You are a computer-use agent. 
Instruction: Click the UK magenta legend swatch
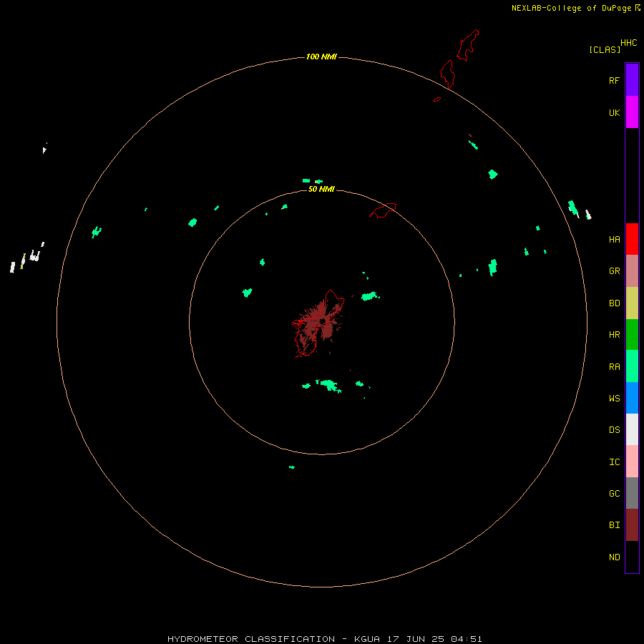632,112
